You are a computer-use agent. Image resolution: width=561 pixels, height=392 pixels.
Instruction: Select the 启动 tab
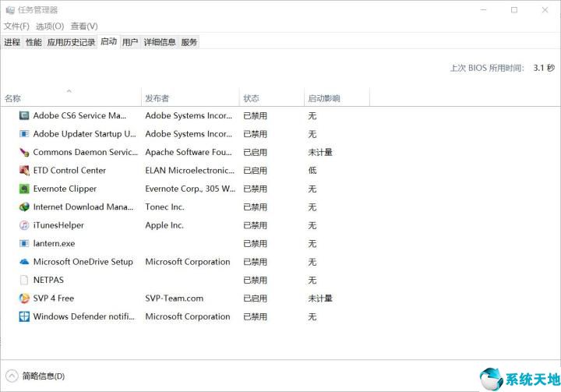point(109,41)
